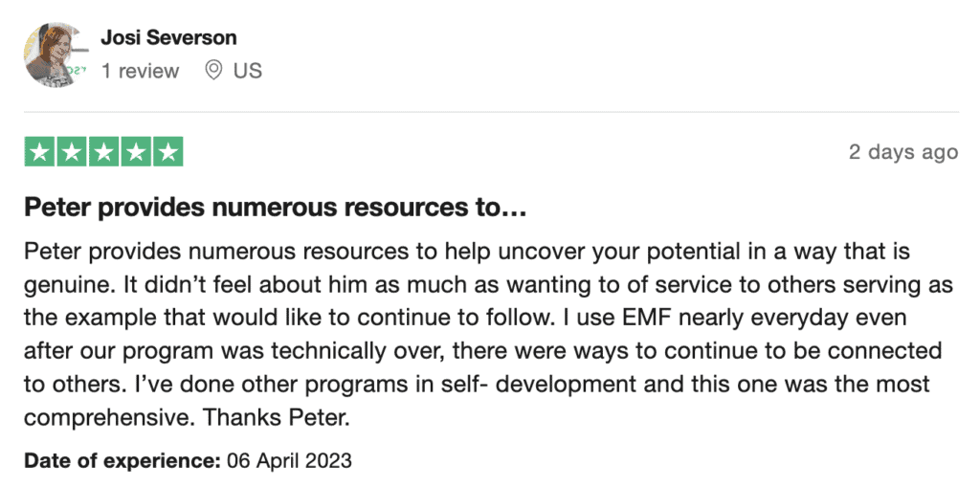Open Josi Severson's reviewer profile name
Viewport: 980px width, 487px height.
click(x=168, y=38)
